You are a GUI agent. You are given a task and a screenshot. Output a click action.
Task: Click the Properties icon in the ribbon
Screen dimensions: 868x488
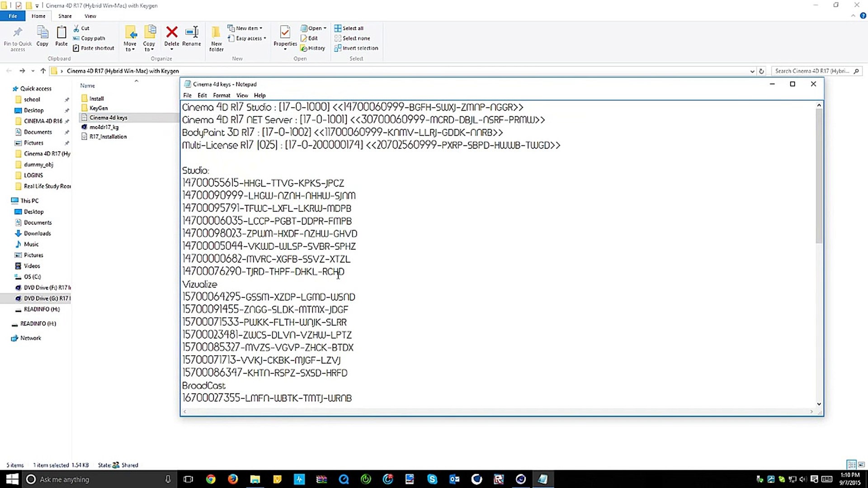(x=285, y=33)
